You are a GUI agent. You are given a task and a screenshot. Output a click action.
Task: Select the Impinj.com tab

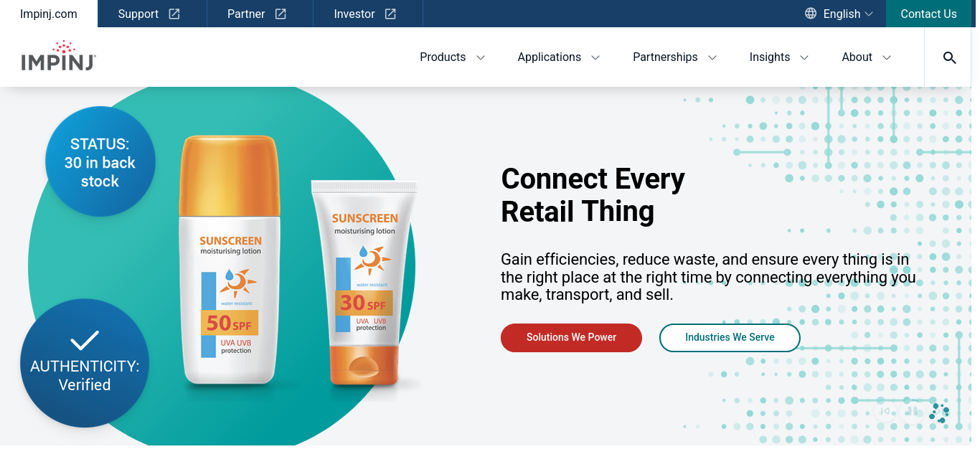point(49,14)
